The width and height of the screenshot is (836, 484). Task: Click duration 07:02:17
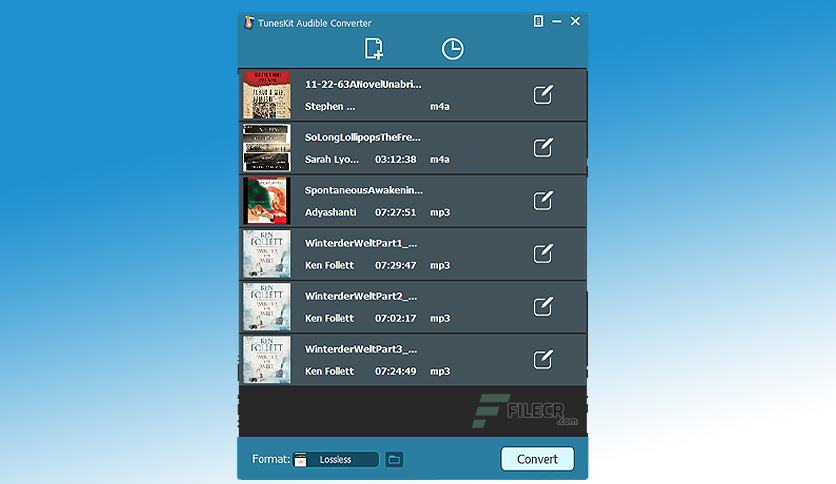[396, 318]
